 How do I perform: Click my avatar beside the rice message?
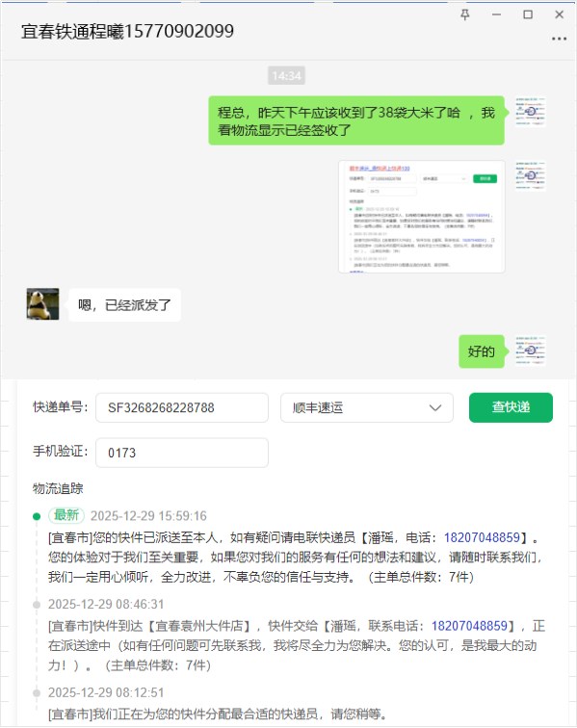[531, 112]
